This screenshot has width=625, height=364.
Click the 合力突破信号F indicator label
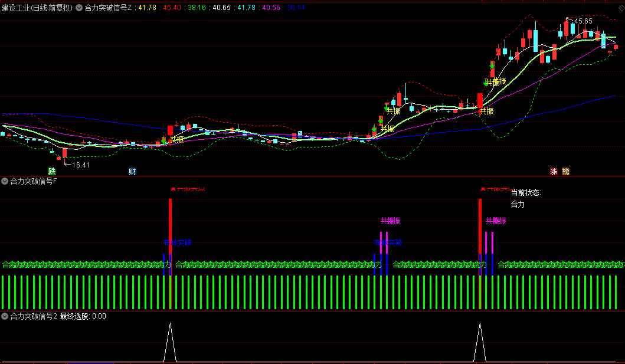[34, 181]
